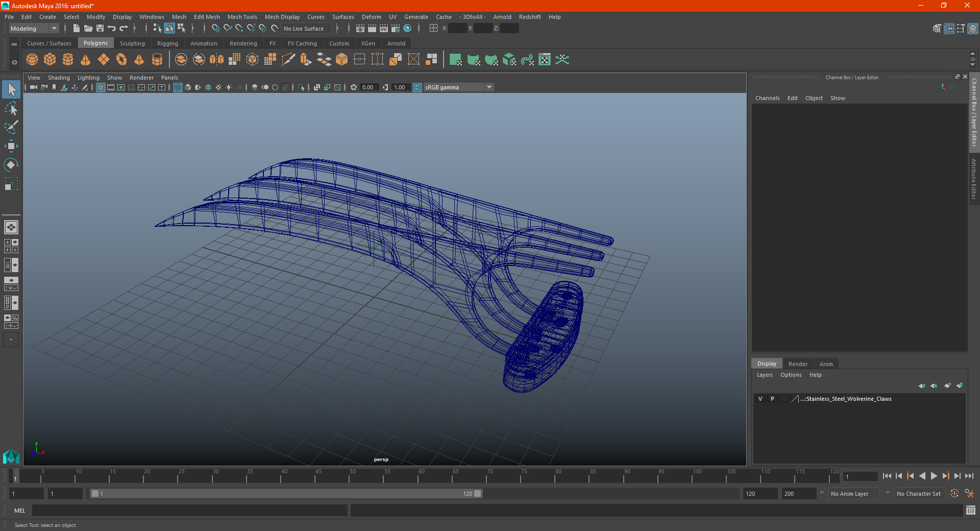The width and height of the screenshot is (980, 531).
Task: Select the Lasso tool in toolbox
Action: point(11,109)
